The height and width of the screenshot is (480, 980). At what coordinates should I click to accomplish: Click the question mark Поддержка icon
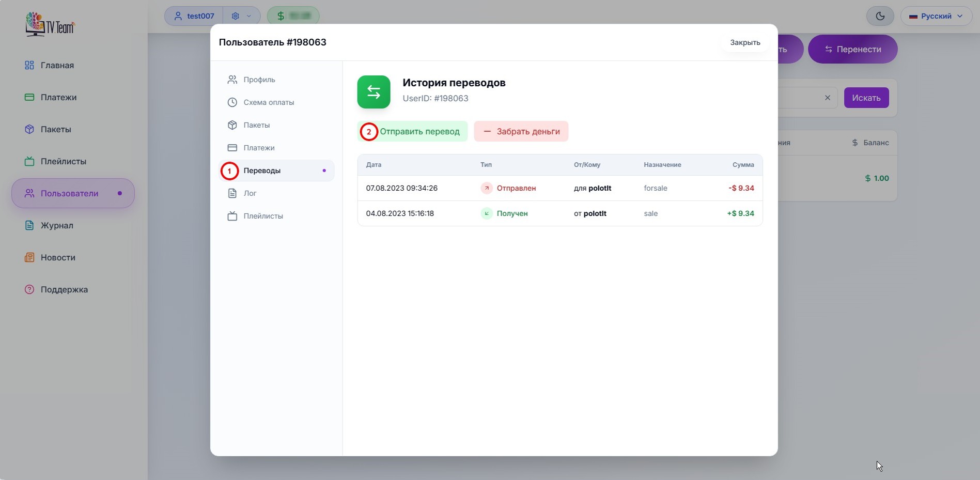point(29,289)
